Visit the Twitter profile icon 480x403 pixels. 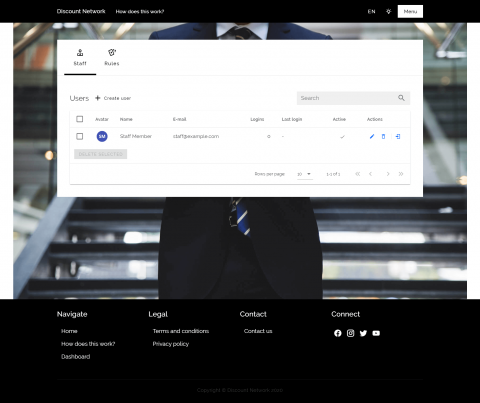(363, 333)
